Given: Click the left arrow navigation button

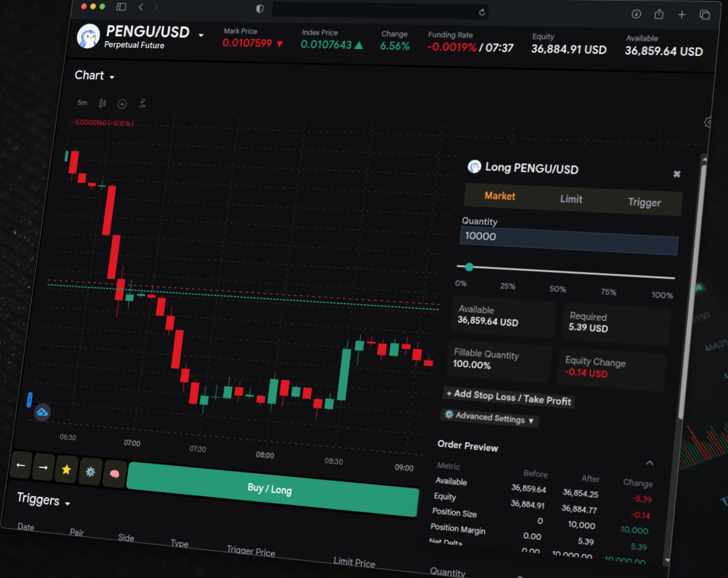Looking at the screenshot, I should point(20,466).
